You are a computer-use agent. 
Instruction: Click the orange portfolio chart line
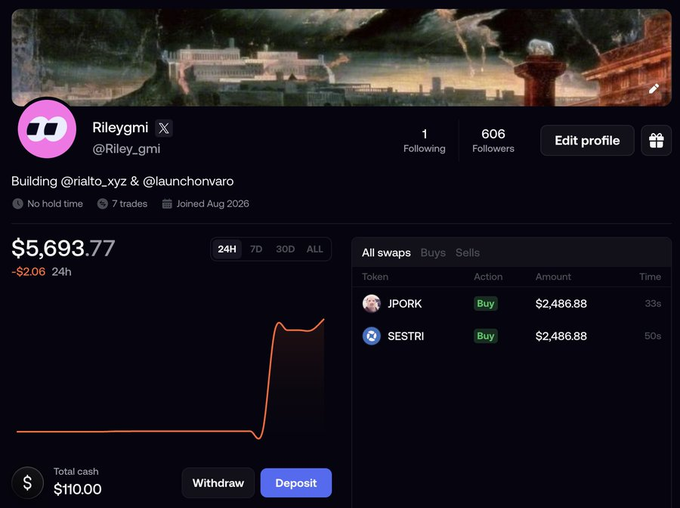(x=170, y=380)
